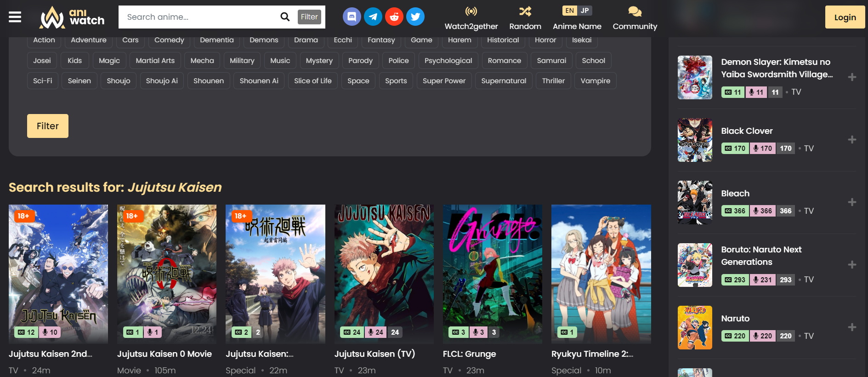Open the Twitter icon link
Image resolution: width=868 pixels, height=377 pixels.
[x=415, y=17]
